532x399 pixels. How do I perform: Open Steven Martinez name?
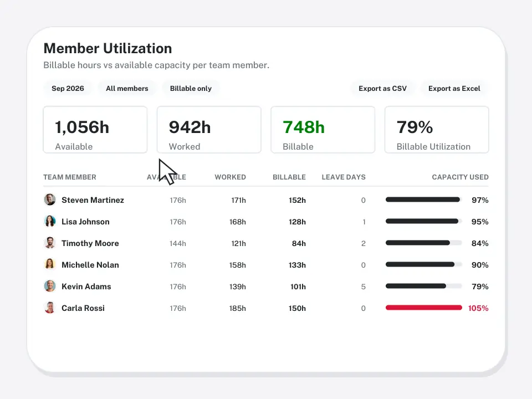pos(93,200)
